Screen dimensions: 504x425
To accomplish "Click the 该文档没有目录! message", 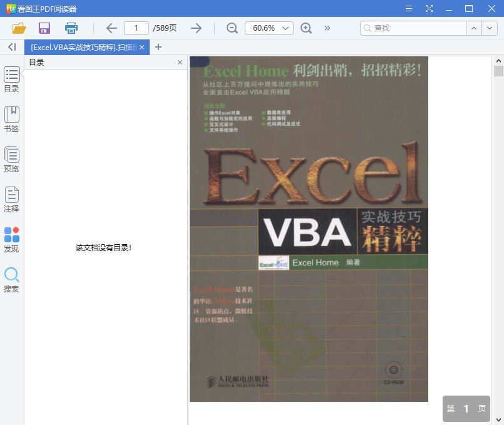I will (x=103, y=248).
